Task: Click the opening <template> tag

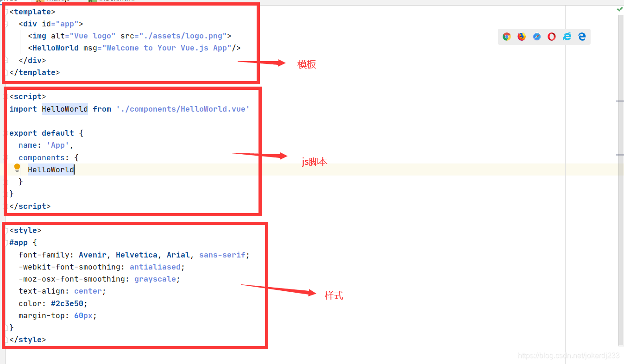Action: [x=32, y=12]
